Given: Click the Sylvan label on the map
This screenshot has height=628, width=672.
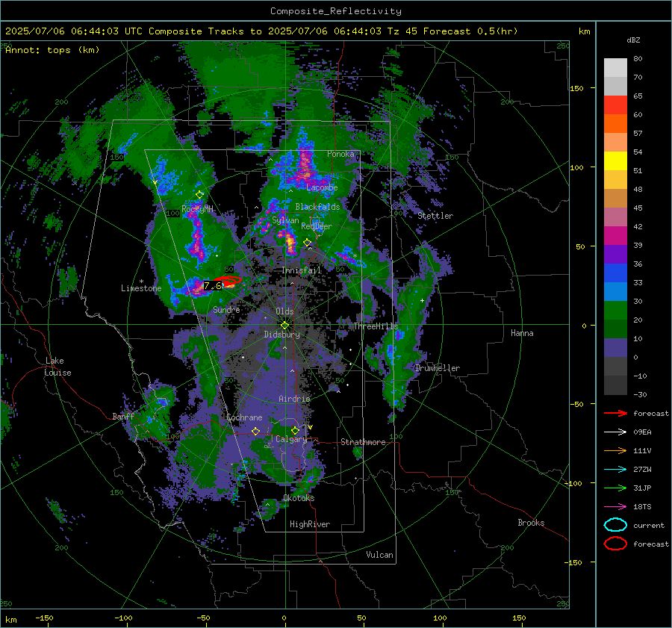Looking at the screenshot, I should tap(285, 220).
